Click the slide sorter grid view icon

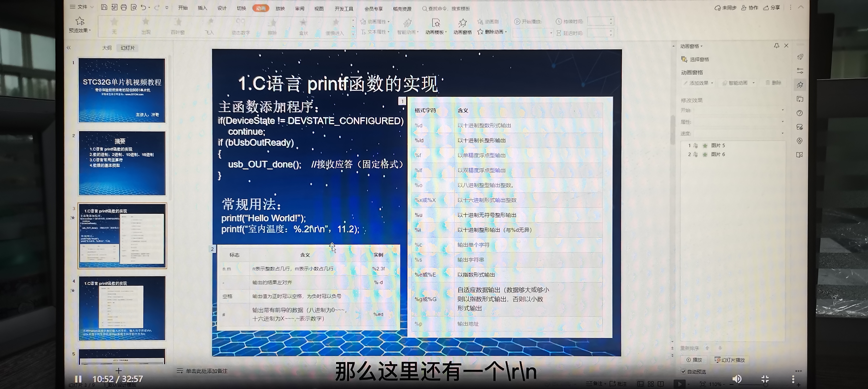651,384
